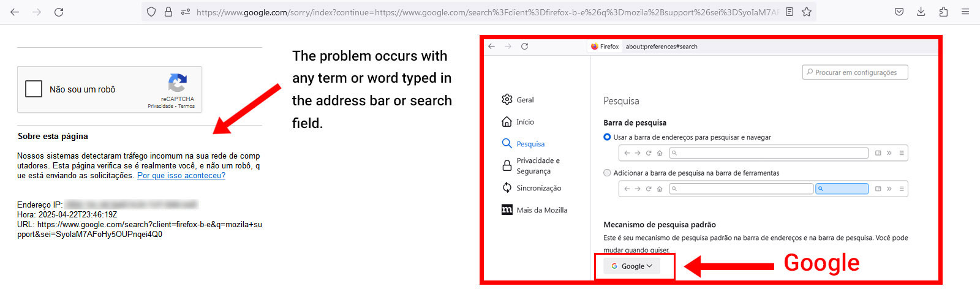Click the Privacidade e Segurança lock icon
Viewport: 980px width, 297px height.
(507, 165)
